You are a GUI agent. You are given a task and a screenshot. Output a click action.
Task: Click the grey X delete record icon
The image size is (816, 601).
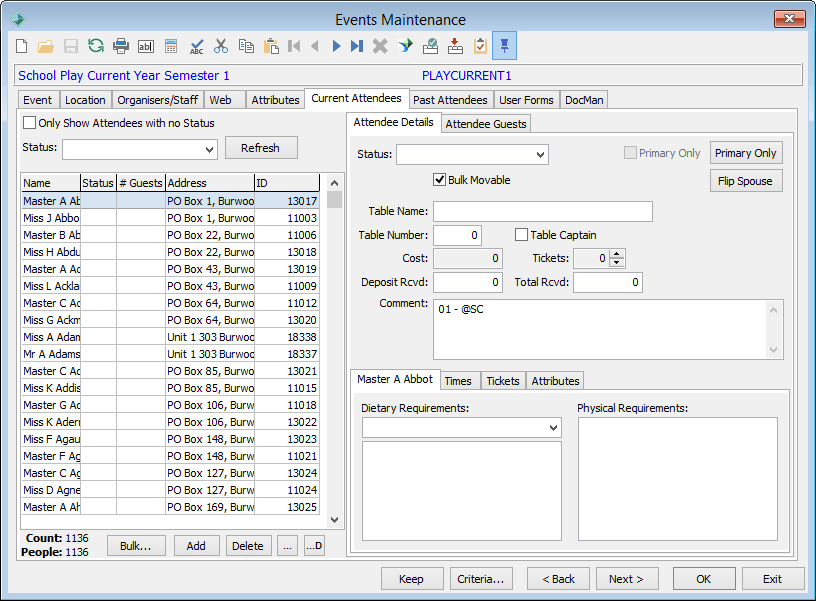tap(380, 46)
